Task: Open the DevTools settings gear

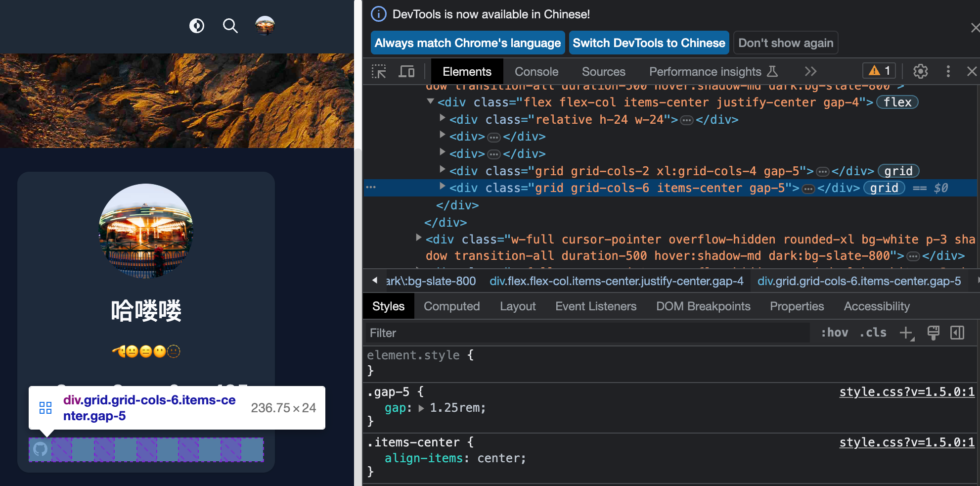Action: click(x=920, y=71)
